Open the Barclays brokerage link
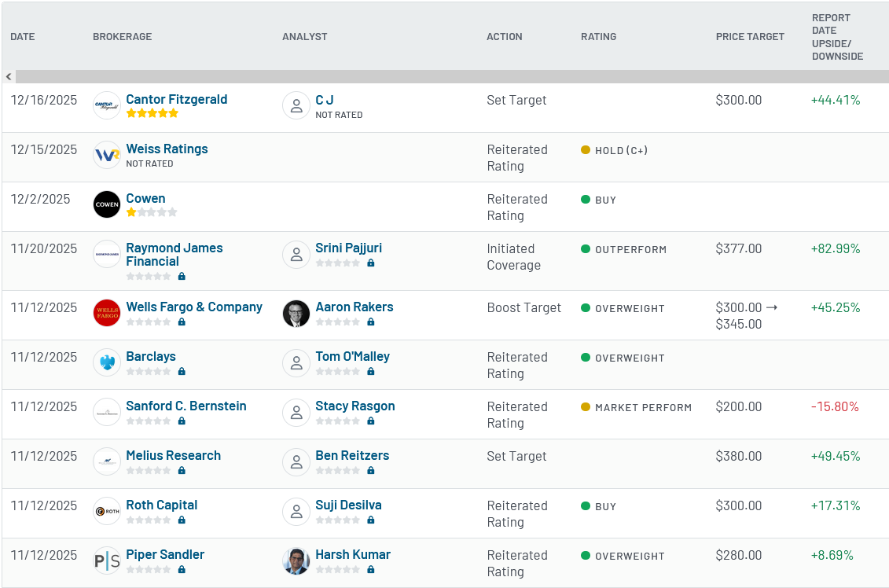This screenshot has width=889, height=588. (x=151, y=356)
